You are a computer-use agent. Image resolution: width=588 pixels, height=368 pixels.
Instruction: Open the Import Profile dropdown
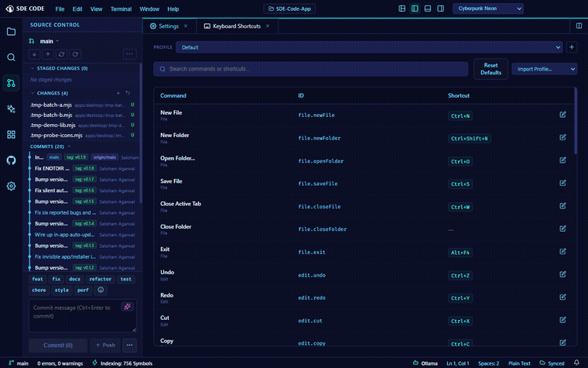(x=544, y=69)
